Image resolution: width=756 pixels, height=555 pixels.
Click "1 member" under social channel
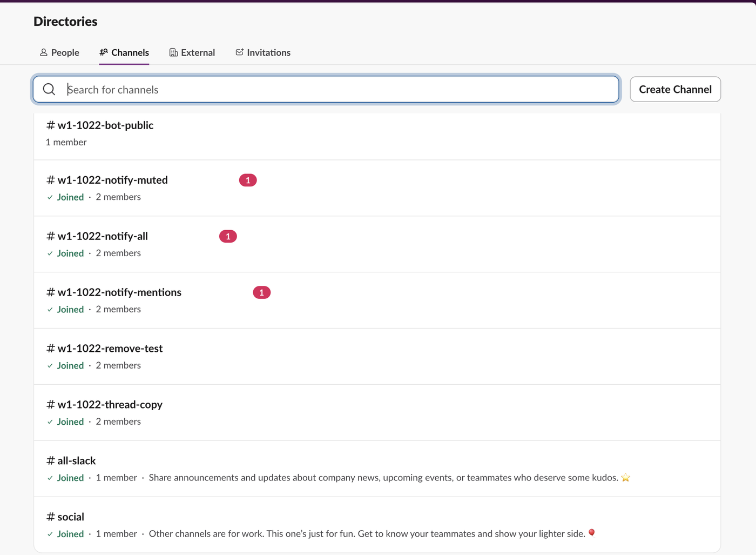pyautogui.click(x=116, y=534)
